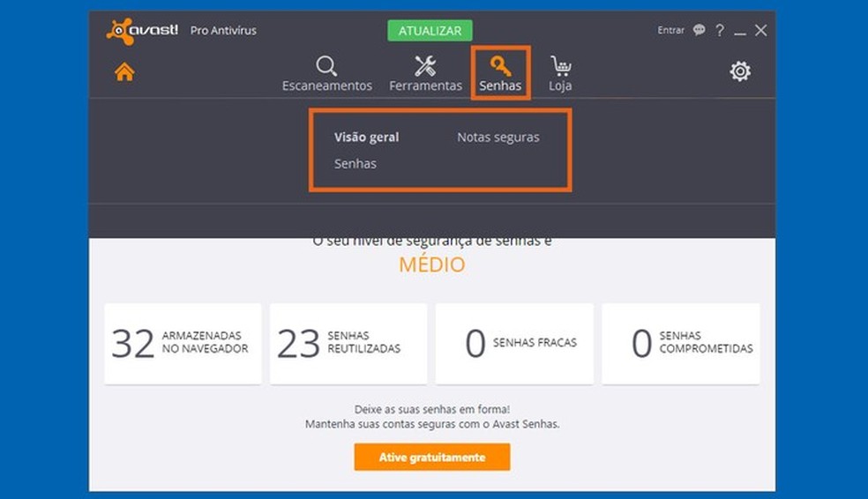
Task: Open Ferramentas tools icon
Action: click(425, 66)
